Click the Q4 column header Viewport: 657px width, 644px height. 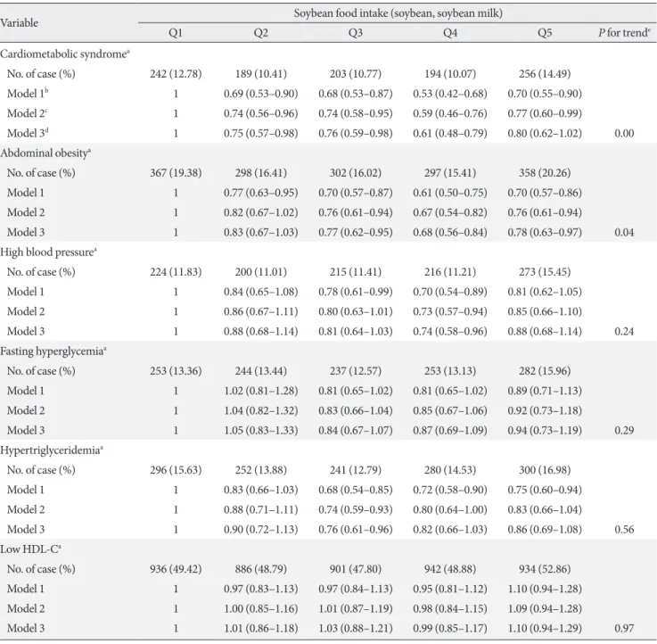point(450,33)
